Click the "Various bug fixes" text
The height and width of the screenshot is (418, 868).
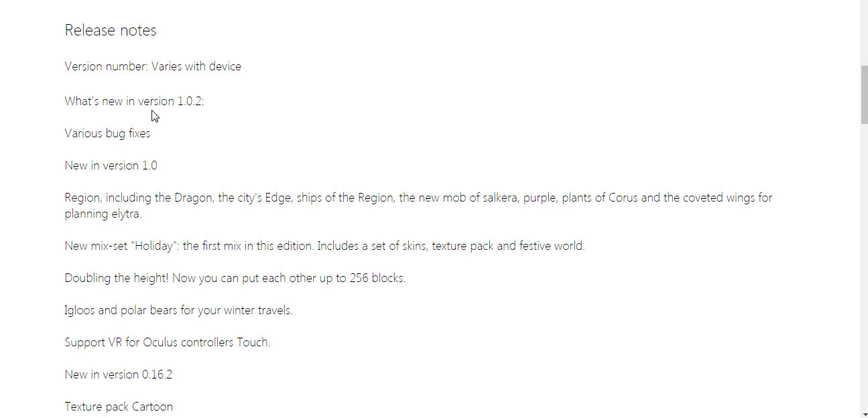point(107,133)
